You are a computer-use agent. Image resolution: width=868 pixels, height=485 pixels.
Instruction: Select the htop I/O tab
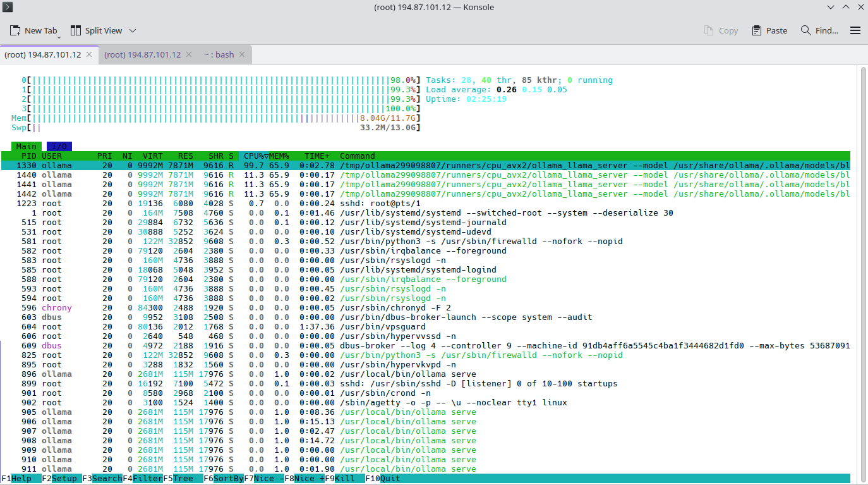59,146
